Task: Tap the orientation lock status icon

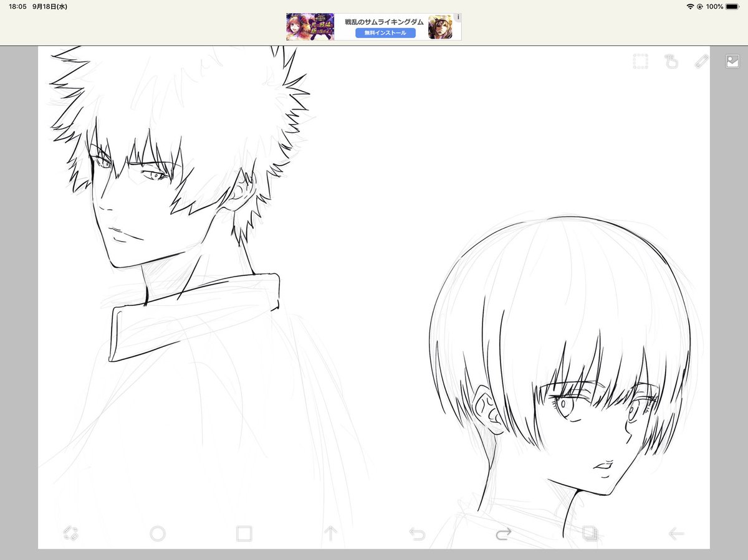Action: (x=700, y=6)
